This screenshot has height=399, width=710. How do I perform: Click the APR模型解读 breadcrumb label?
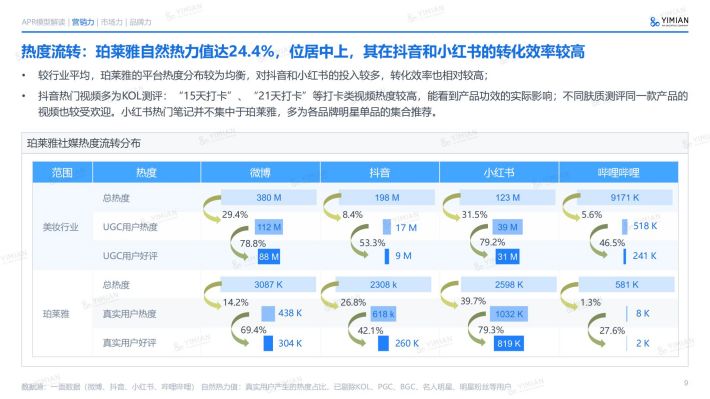coord(43,22)
